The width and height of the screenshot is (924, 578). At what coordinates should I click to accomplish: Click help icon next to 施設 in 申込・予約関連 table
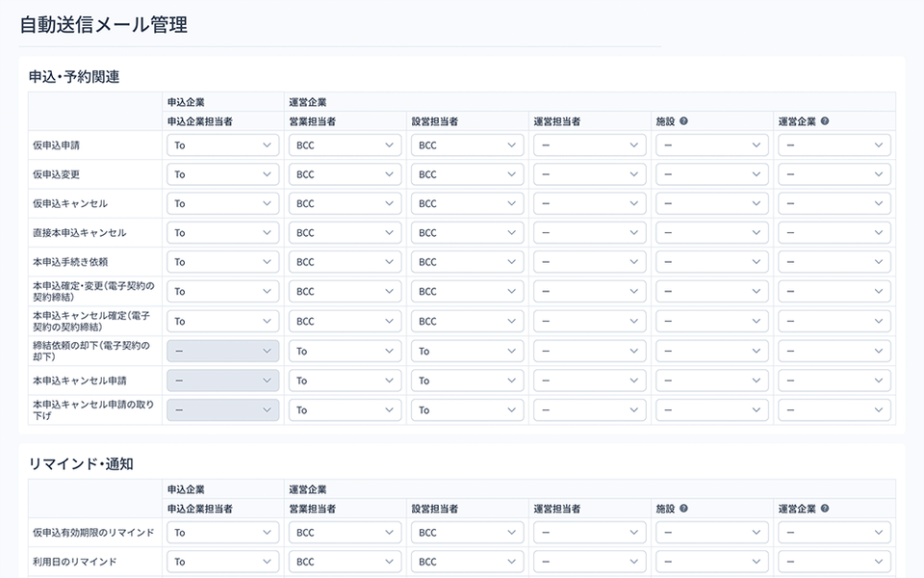pos(683,121)
